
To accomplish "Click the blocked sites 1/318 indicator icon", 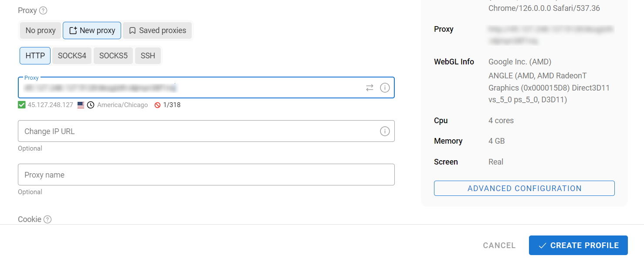I will [157, 104].
